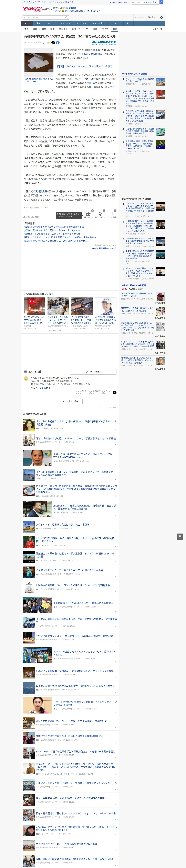The width and height of the screenshot is (186, 868).
Task: Click the コメントを書く button
Action: click(93, 372)
